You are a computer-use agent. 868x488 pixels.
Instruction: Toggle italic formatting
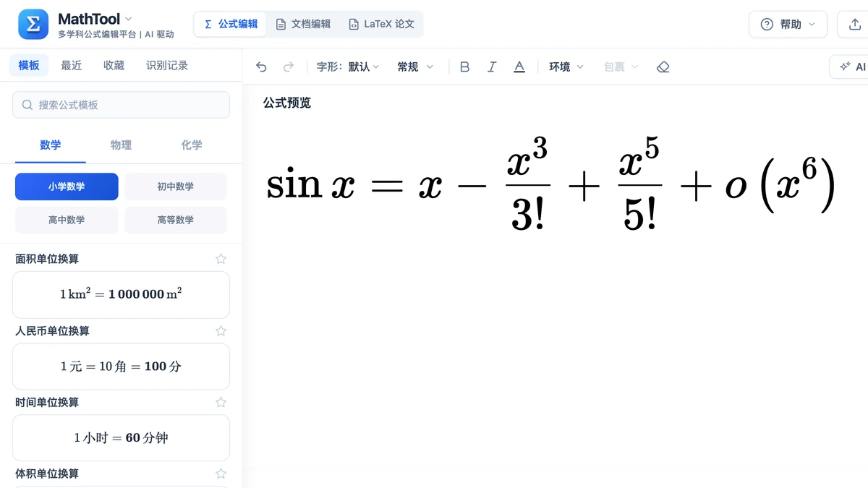click(x=492, y=67)
